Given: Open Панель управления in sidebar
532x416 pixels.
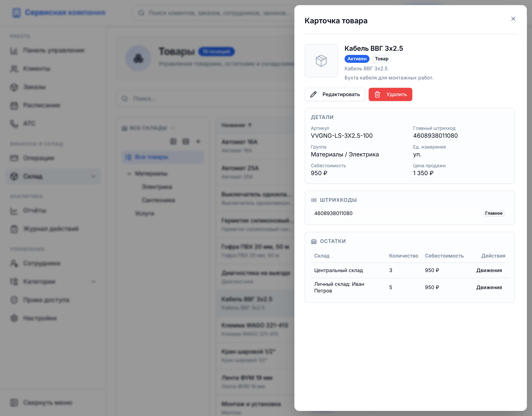Looking at the screenshot, I should 54,51.
